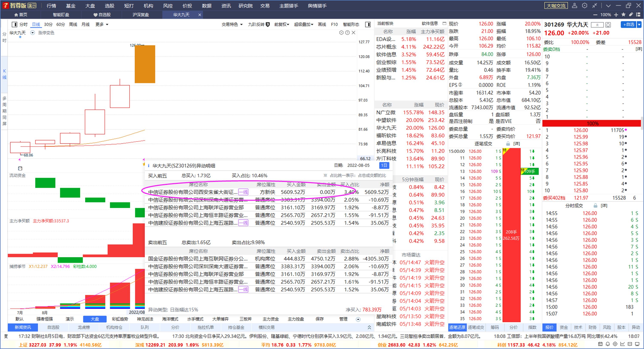Expand the circle dropdown next to 华大九天 label

[33, 33]
